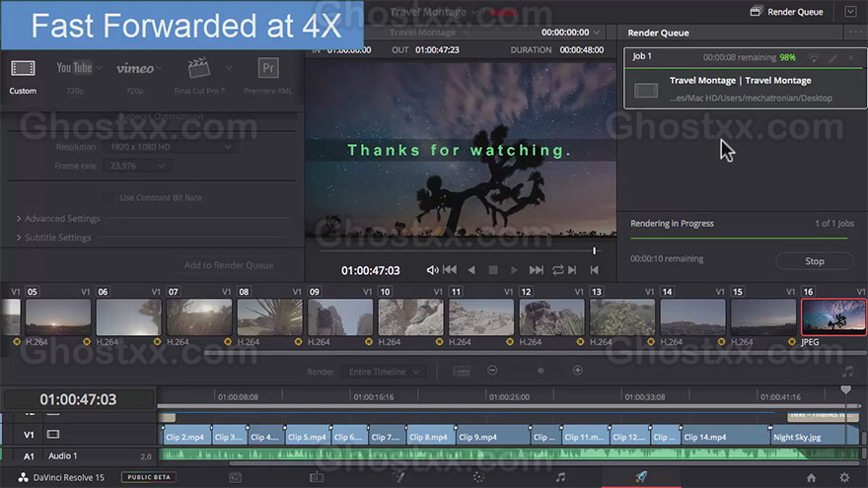Click the Render Queue panel icon
The height and width of the screenshot is (488, 868).
pyautogui.click(x=757, y=11)
